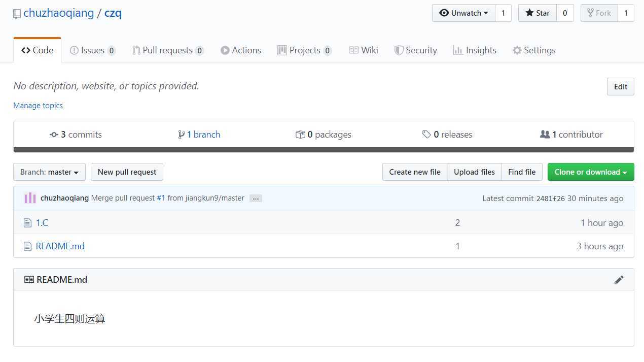The width and height of the screenshot is (644, 362).
Task: Open the 1.C file link
Action: [x=42, y=223]
